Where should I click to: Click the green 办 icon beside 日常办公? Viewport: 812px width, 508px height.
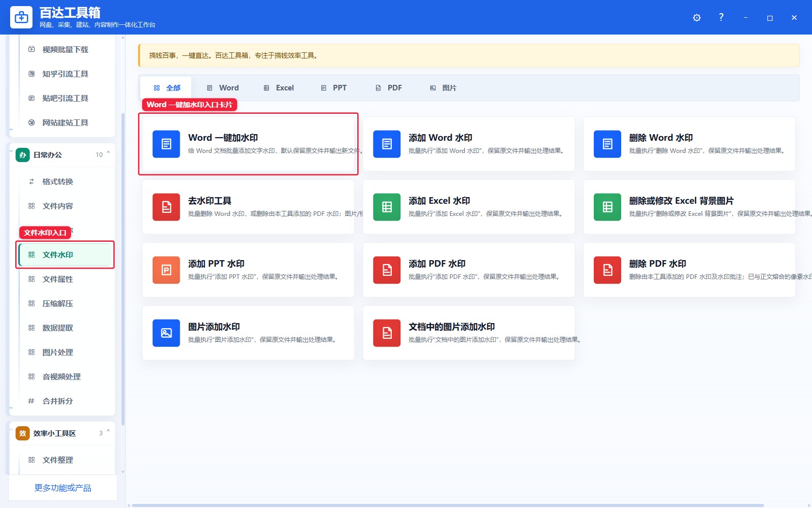tap(22, 155)
